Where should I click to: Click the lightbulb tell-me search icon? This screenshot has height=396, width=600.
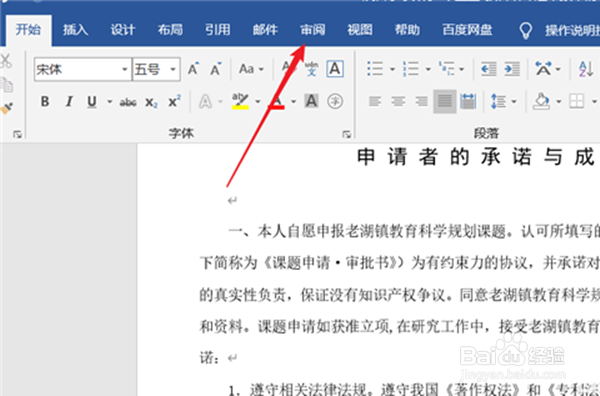click(526, 30)
